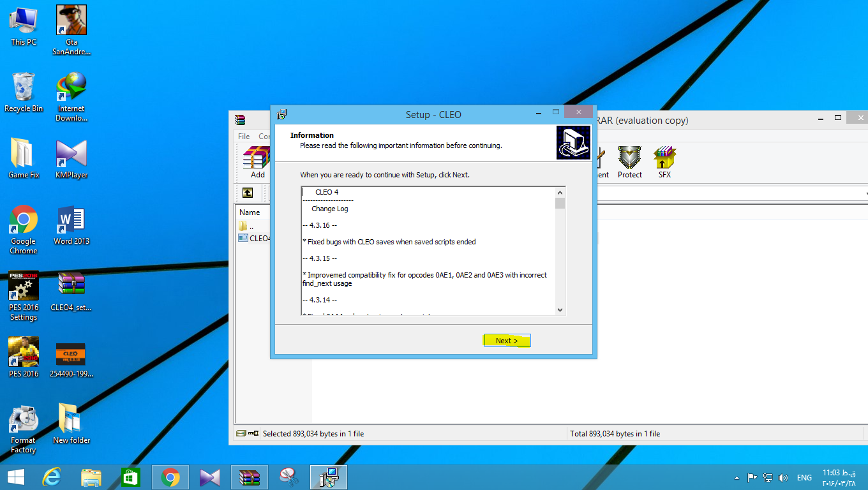This screenshot has height=490, width=868.
Task: Select This PC desktop icon
Action: 24,26
